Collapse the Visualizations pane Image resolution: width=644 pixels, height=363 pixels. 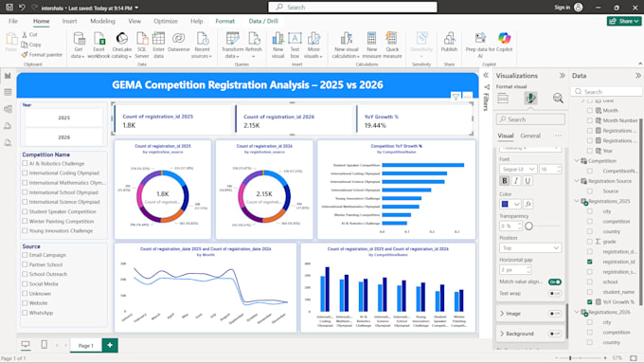pos(562,76)
